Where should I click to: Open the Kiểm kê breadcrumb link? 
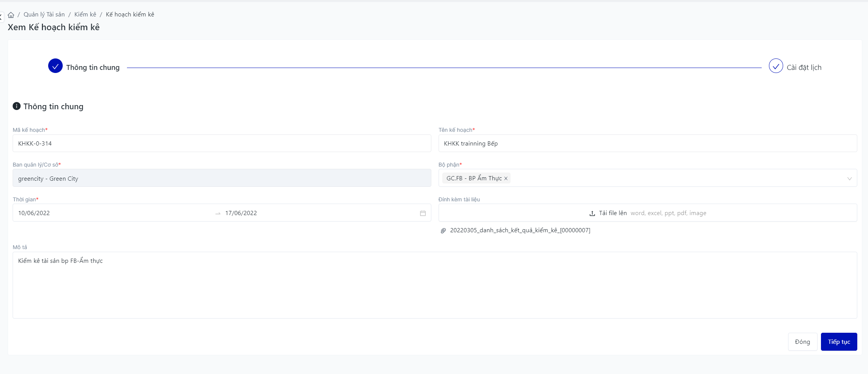85,15
